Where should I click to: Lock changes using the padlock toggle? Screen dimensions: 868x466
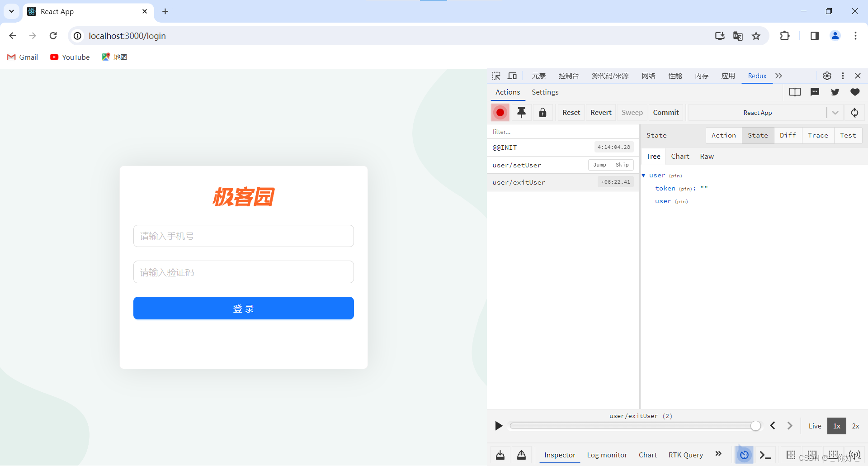pos(543,112)
